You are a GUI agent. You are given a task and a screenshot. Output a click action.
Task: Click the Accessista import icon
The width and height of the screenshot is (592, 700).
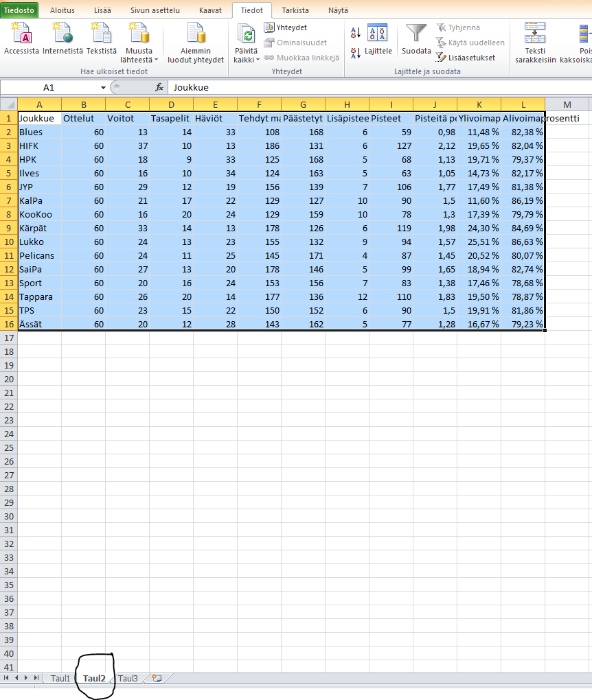click(x=21, y=34)
